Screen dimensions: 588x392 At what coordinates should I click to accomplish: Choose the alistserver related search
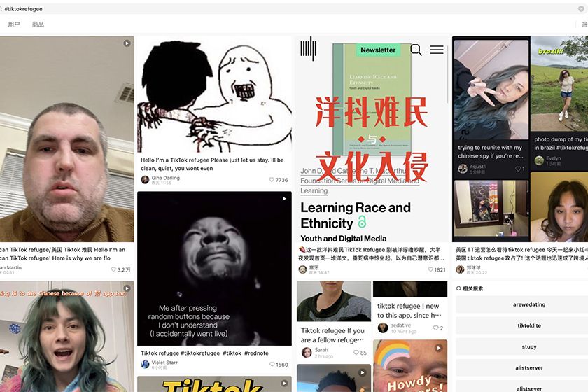click(529, 368)
